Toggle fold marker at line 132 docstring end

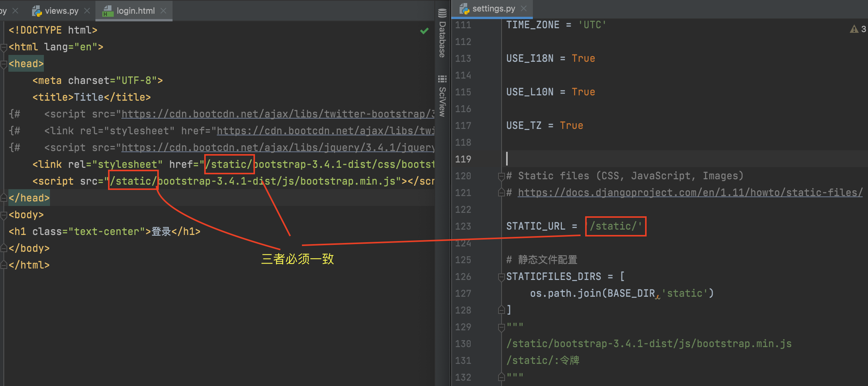[x=502, y=377]
